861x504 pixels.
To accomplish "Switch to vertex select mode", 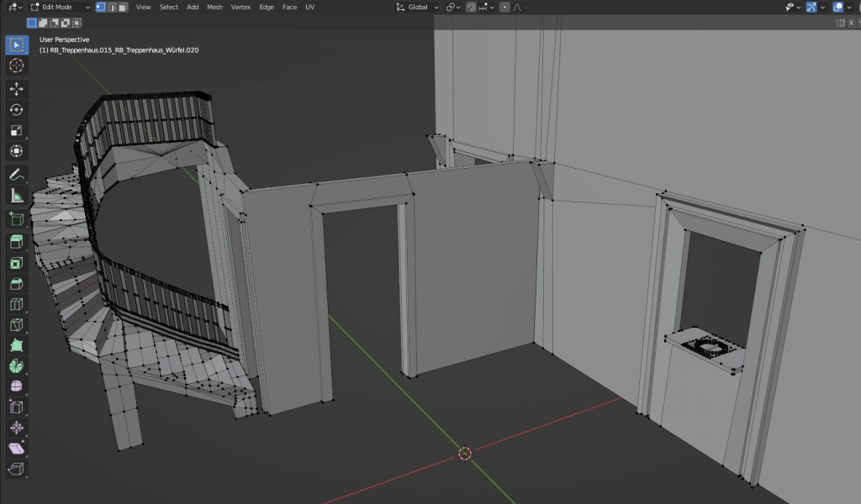I will (101, 7).
